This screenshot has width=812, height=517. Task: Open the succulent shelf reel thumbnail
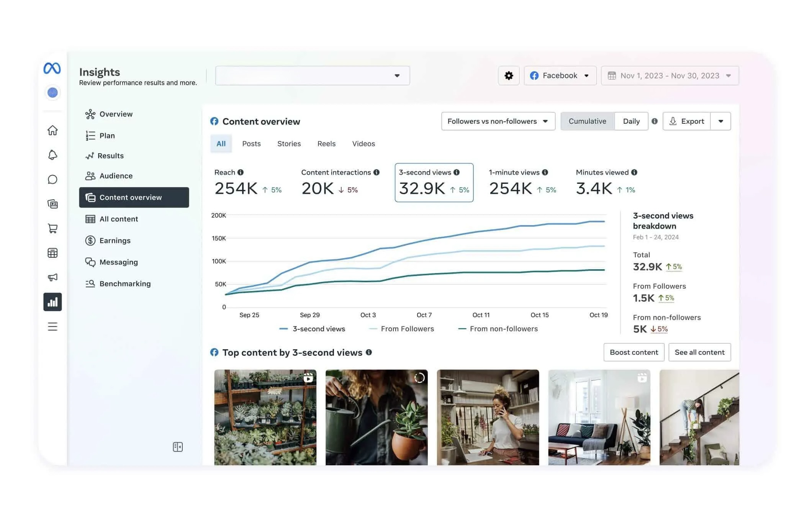tap(265, 417)
